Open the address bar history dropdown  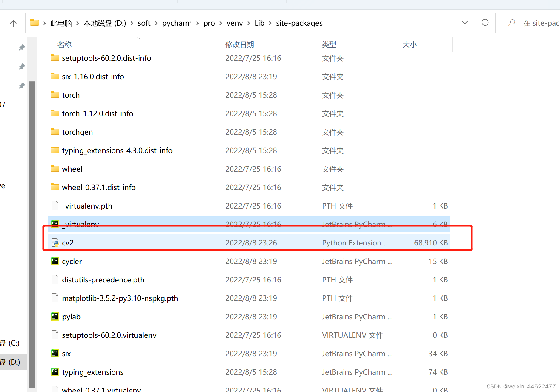[x=465, y=23]
